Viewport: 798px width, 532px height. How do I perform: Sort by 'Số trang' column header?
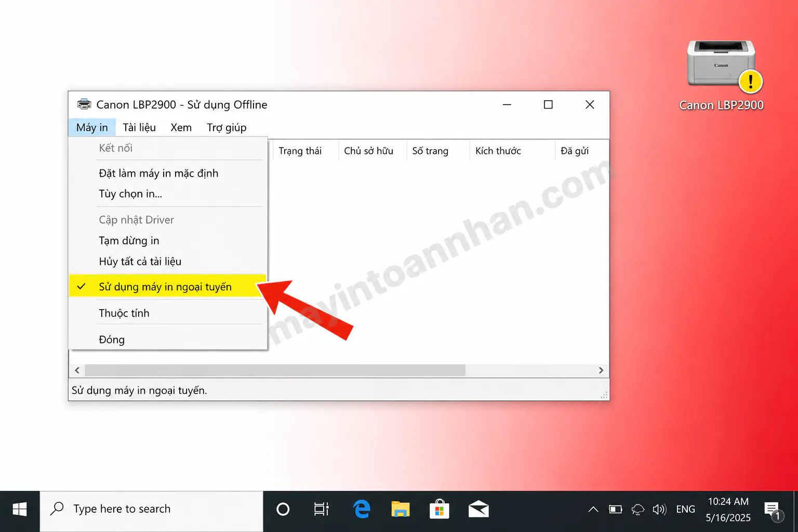pyautogui.click(x=438, y=151)
